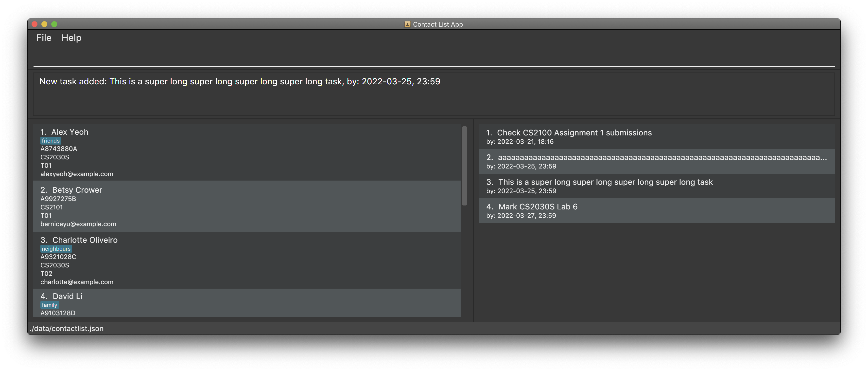The image size is (868, 371).
Task: Open the Help menu
Action: (x=71, y=38)
